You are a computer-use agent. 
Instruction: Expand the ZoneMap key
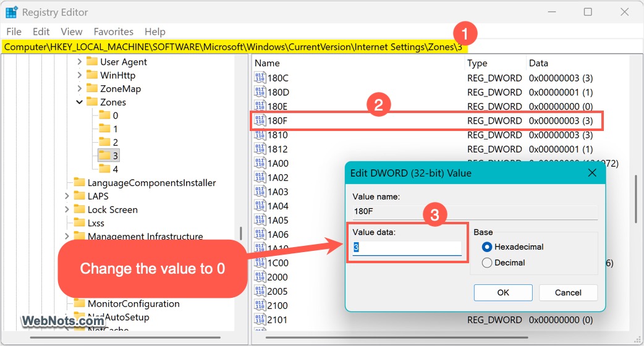pos(79,88)
